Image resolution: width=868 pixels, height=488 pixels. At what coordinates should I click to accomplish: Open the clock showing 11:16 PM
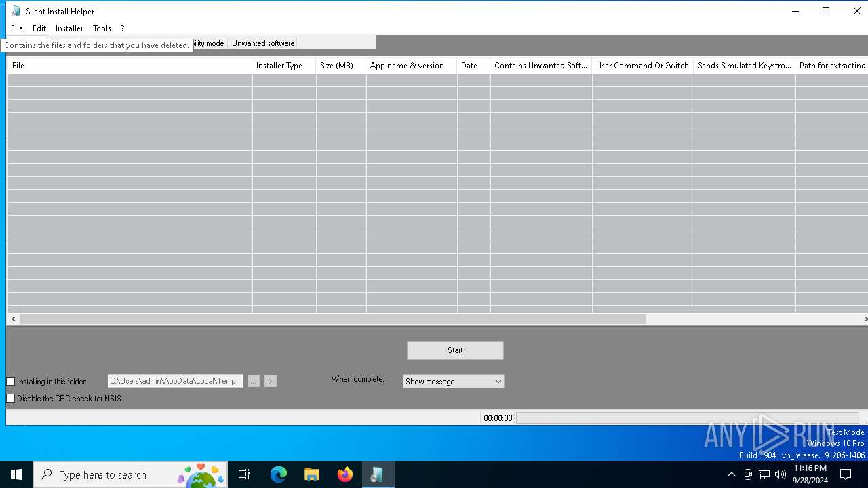pos(810,474)
